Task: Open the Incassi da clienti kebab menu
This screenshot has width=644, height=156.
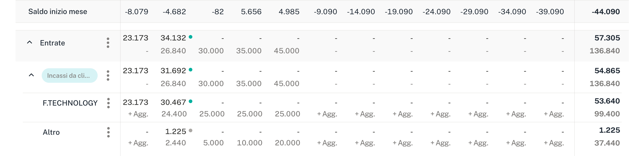Action: coord(108,76)
